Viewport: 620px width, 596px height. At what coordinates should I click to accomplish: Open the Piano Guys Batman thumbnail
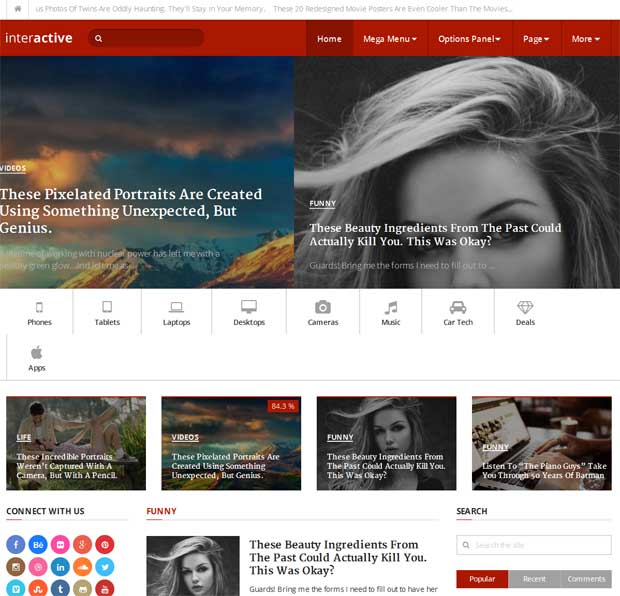tap(541, 443)
